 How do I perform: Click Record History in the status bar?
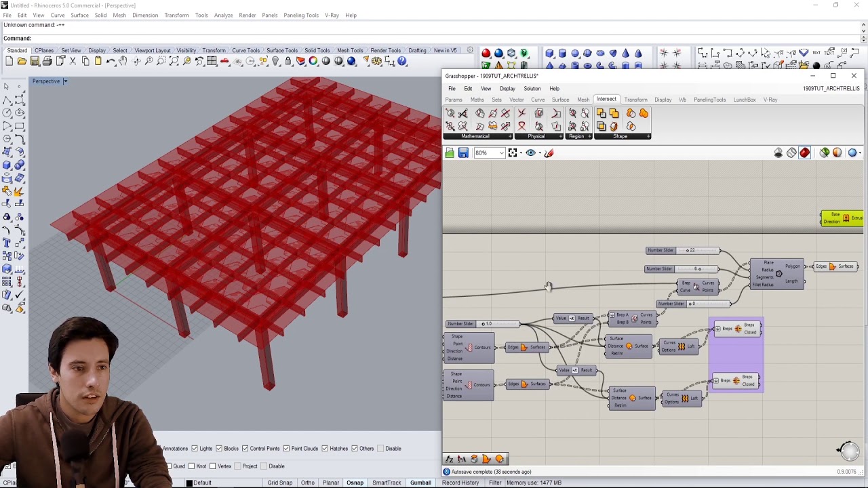click(460, 483)
